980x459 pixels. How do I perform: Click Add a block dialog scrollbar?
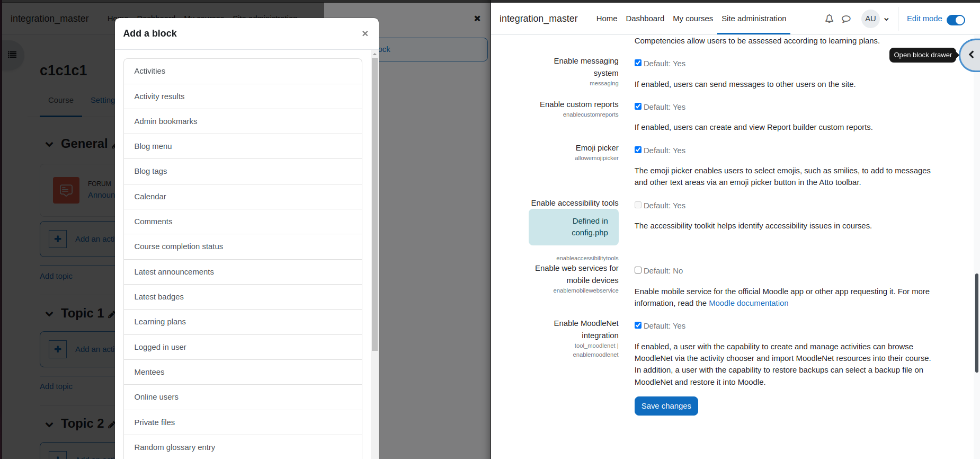375,204
